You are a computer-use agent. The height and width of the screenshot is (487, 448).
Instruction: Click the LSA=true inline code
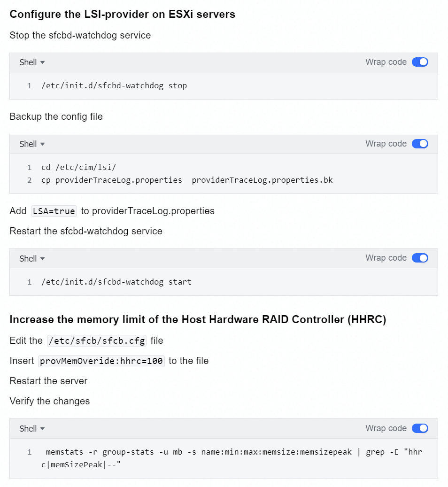(54, 211)
